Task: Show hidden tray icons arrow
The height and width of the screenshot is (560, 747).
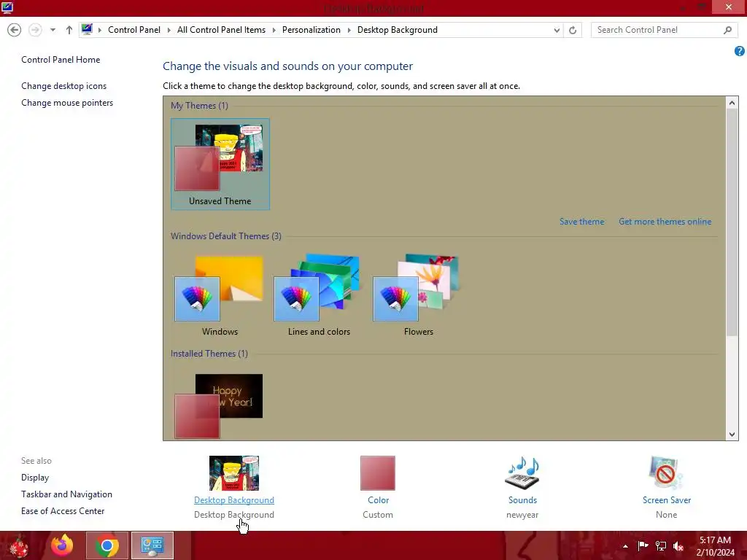Action: click(x=625, y=546)
